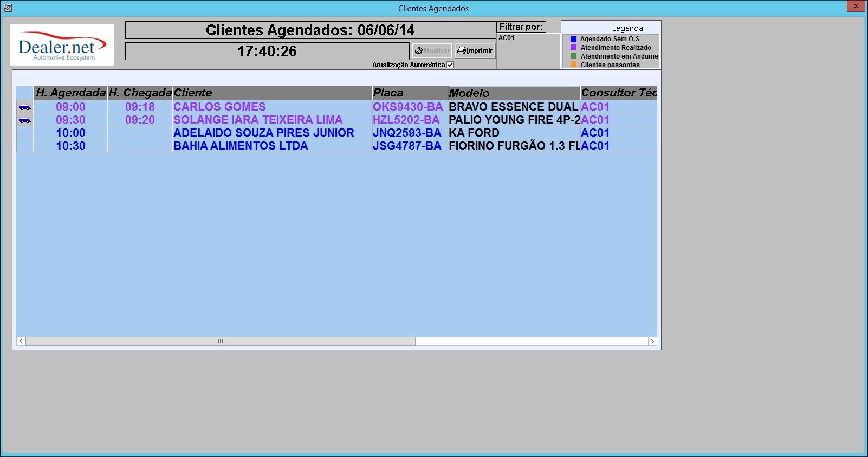This screenshot has width=868, height=457.
Task: Click the purple Atendimento Realizado swatch
Action: pos(573,47)
